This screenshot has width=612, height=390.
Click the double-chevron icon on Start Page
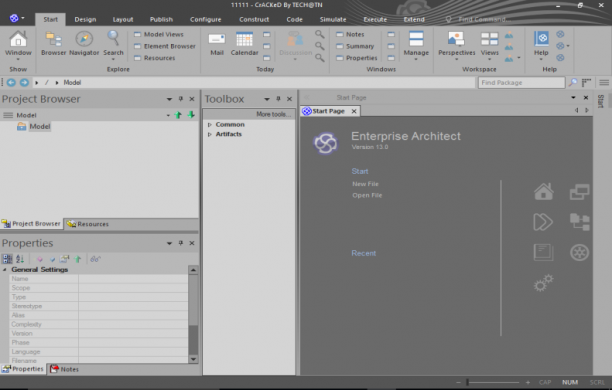543,222
